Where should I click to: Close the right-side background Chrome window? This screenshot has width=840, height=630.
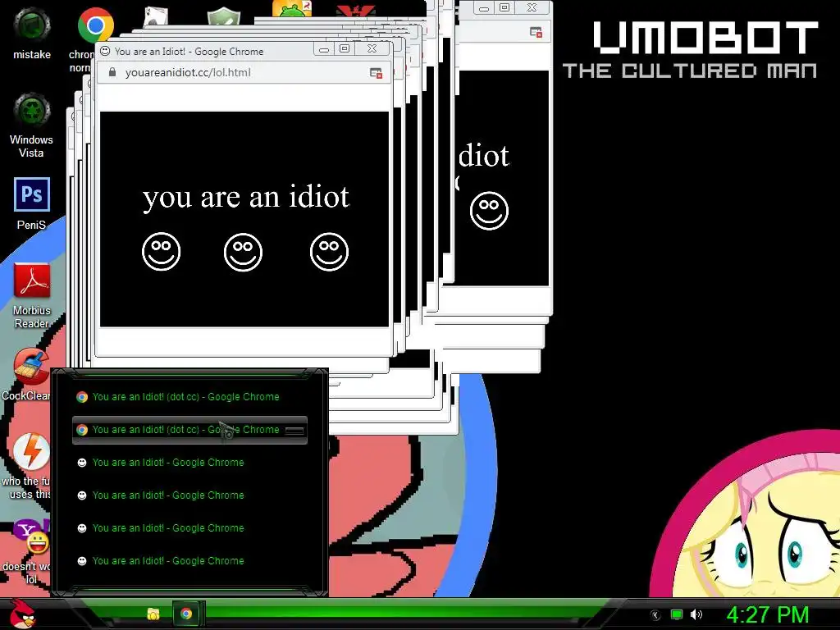tap(532, 7)
